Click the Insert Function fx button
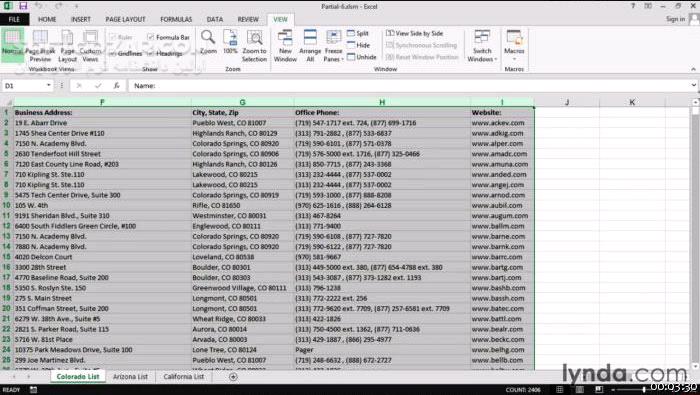The image size is (700, 395). pyautogui.click(x=117, y=86)
